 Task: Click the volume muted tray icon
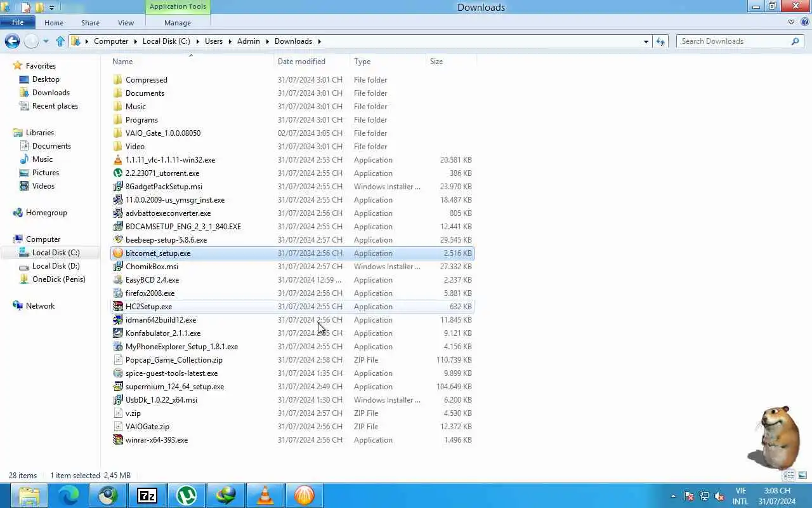click(x=719, y=496)
